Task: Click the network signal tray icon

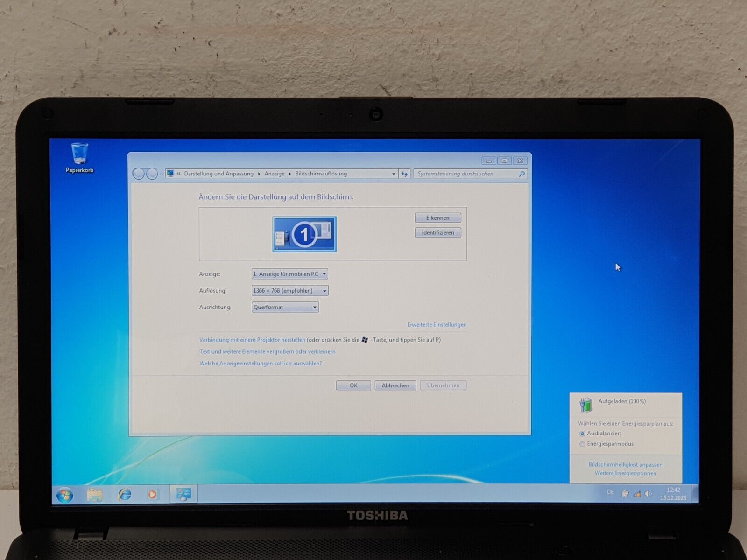Action: click(637, 494)
